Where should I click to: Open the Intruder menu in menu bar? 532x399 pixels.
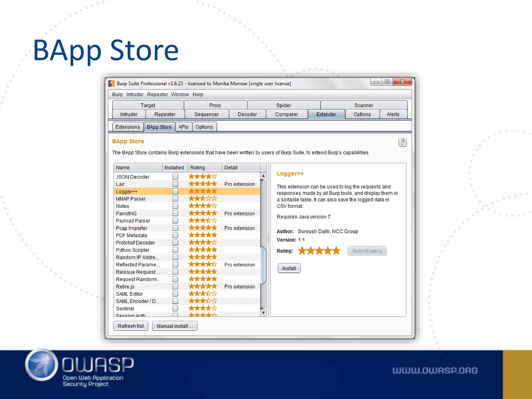click(135, 94)
